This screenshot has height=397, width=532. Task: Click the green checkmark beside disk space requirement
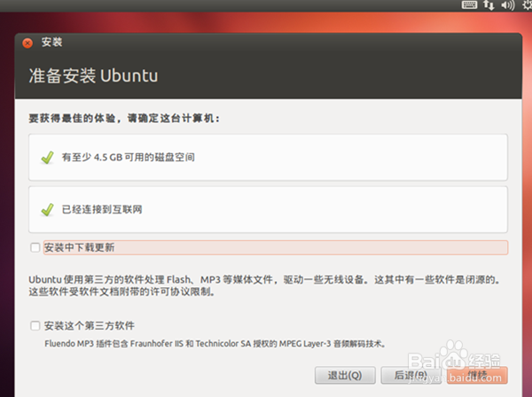click(48, 158)
